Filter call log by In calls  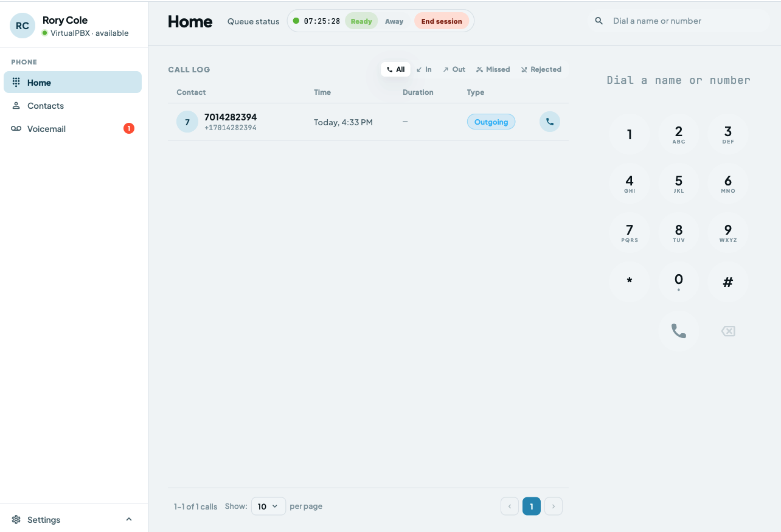click(x=424, y=69)
